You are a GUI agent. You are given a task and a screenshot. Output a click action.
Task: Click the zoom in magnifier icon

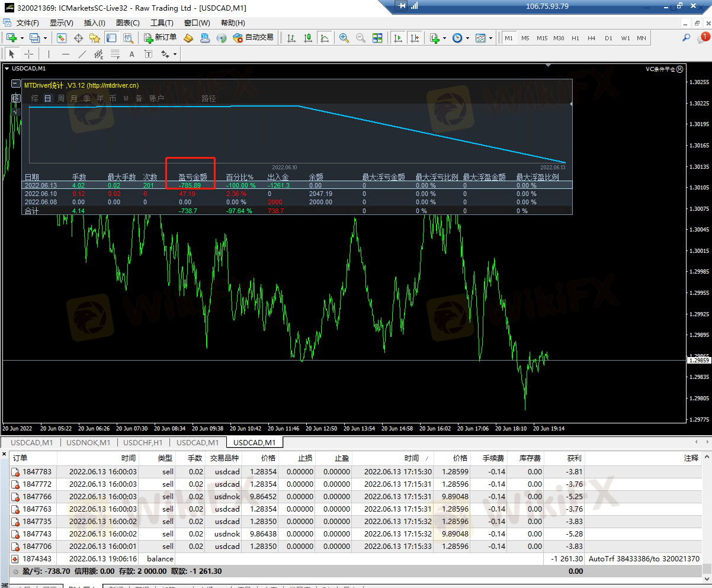click(x=344, y=38)
